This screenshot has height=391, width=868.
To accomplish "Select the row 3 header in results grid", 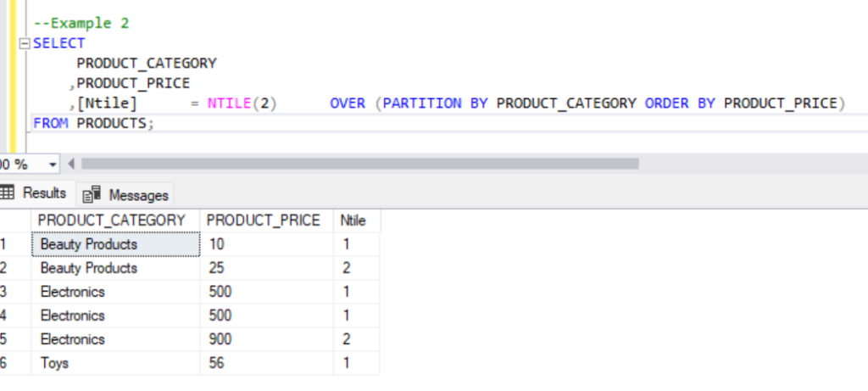I will pyautogui.click(x=8, y=292).
